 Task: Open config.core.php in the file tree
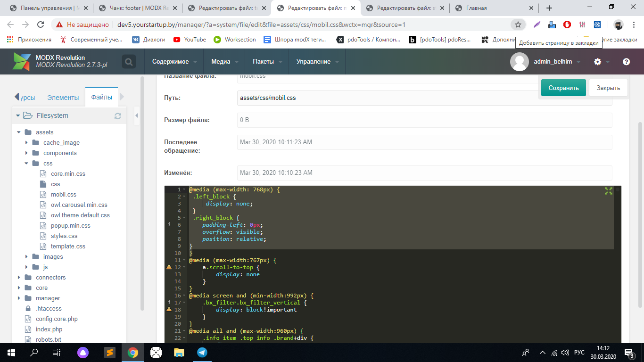click(x=57, y=319)
